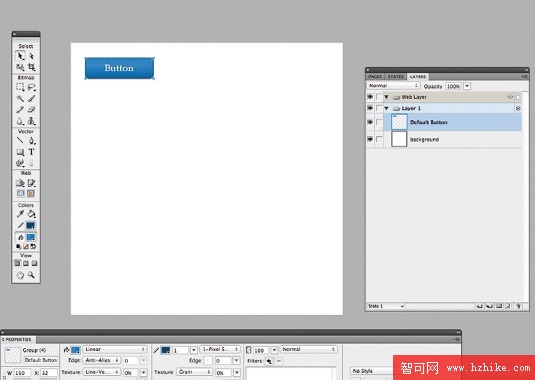
Task: Open the Properties blend mode Normal dropdown
Action: [309, 349]
